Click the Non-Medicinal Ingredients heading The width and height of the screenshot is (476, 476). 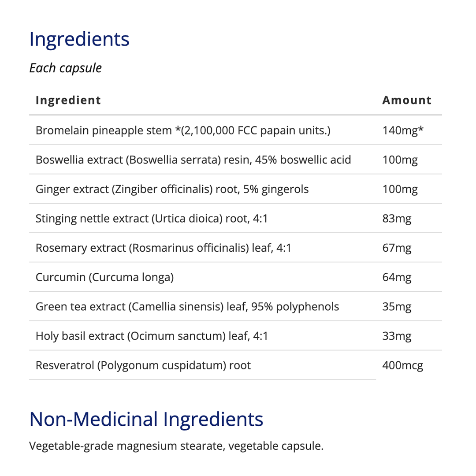click(x=146, y=419)
